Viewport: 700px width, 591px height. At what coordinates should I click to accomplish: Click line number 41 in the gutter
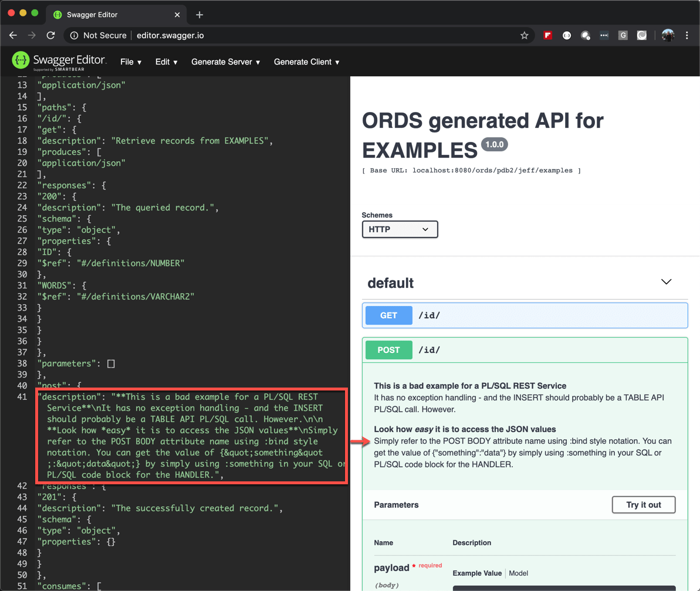22,397
